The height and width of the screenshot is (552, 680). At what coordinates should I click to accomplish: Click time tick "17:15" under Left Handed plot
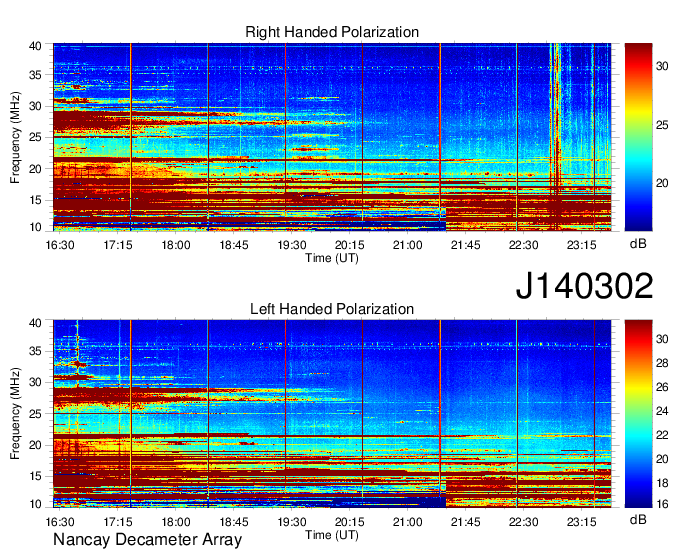pyautogui.click(x=118, y=522)
